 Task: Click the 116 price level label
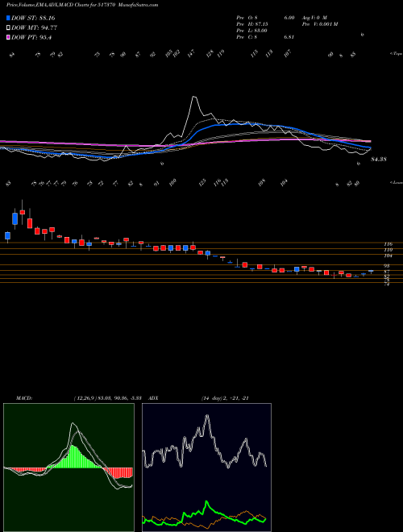(388, 244)
